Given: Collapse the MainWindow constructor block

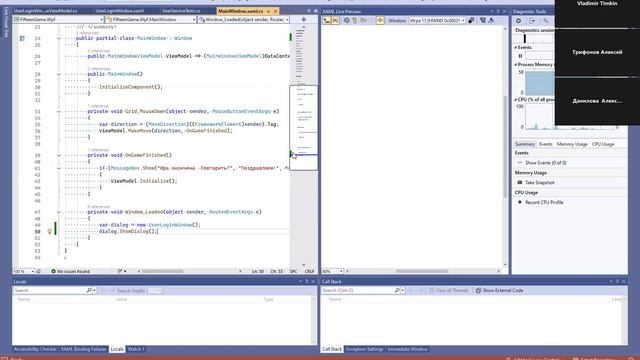Looking at the screenshot, I should [x=59, y=74].
